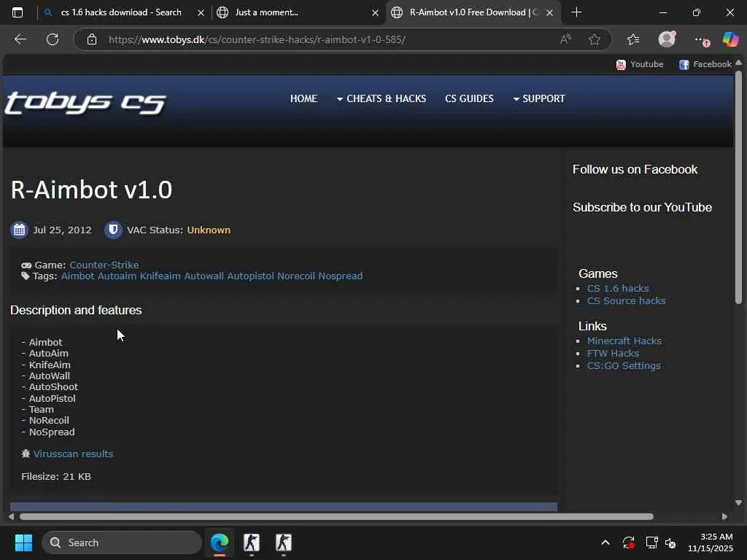
Task: Click the sync update tray icon
Action: click(x=628, y=542)
